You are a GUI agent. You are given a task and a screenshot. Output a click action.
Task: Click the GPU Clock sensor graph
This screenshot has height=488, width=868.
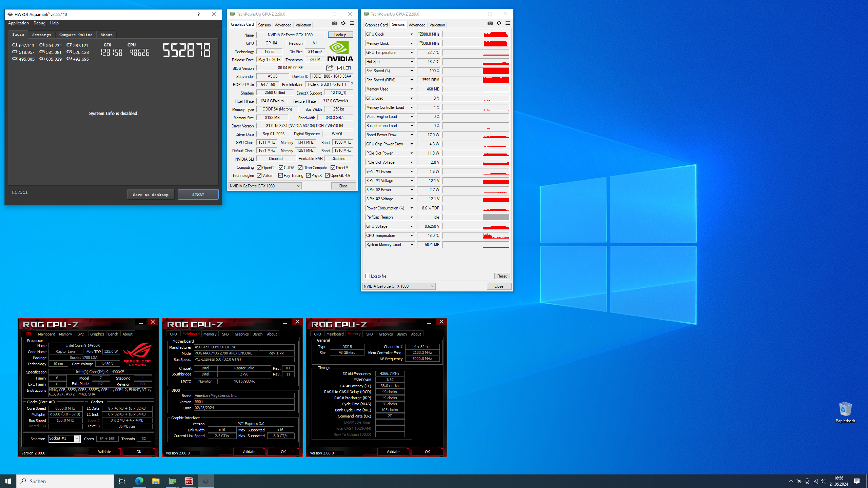[x=476, y=34]
